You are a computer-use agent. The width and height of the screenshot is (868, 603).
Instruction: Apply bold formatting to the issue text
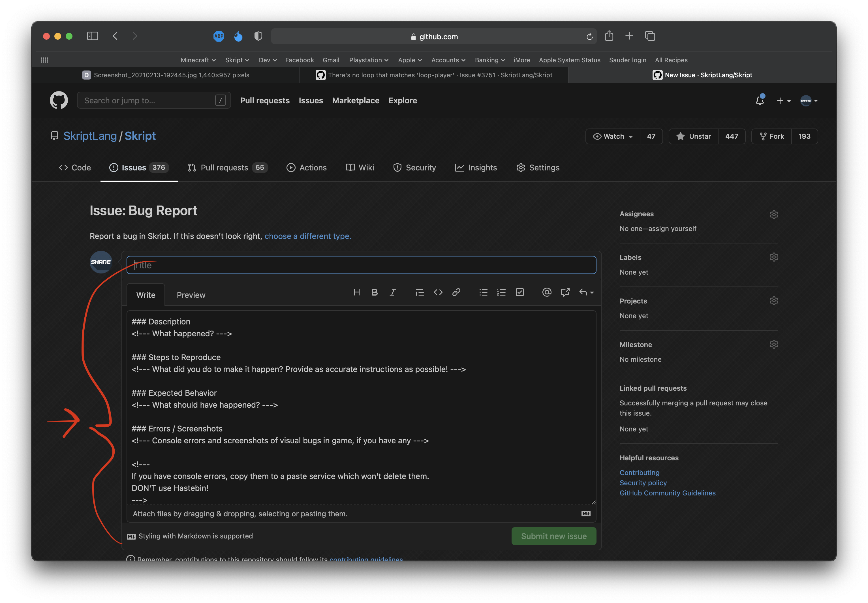374,292
